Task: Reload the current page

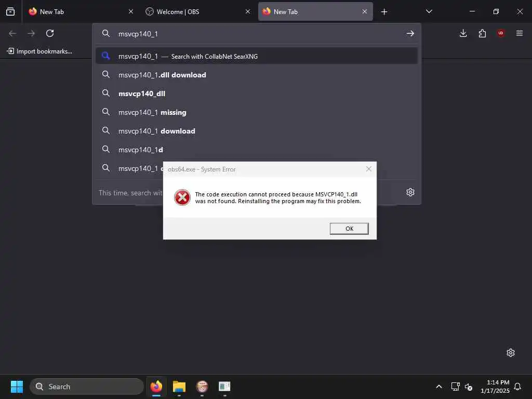Action: click(x=50, y=33)
